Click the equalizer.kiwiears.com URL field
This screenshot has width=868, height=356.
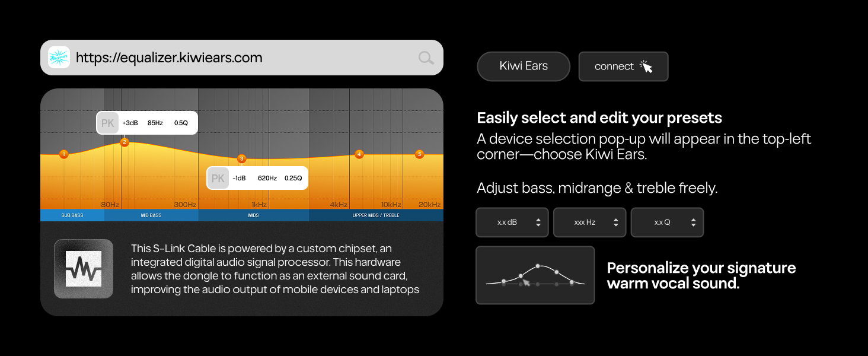click(242, 58)
